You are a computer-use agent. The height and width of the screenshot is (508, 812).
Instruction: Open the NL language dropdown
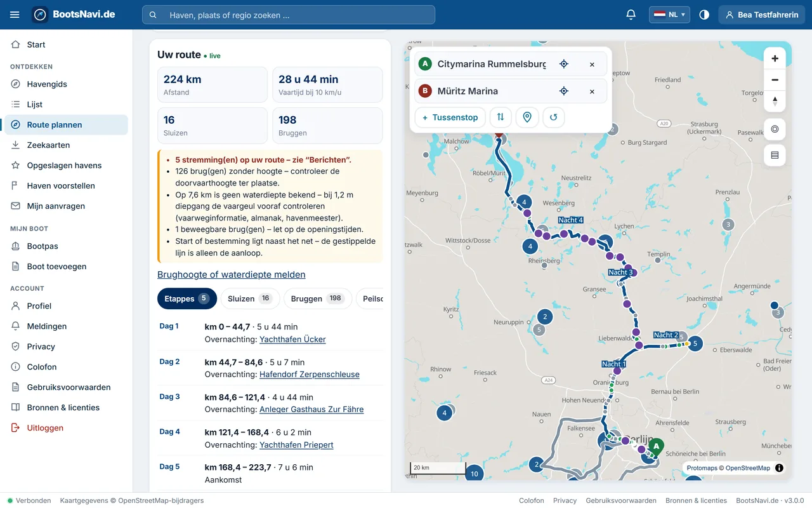click(669, 15)
